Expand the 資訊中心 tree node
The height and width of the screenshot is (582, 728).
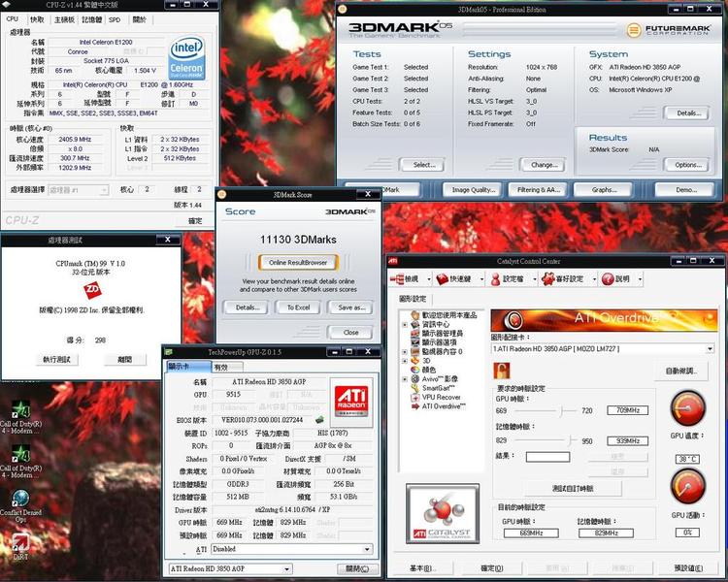(x=405, y=324)
